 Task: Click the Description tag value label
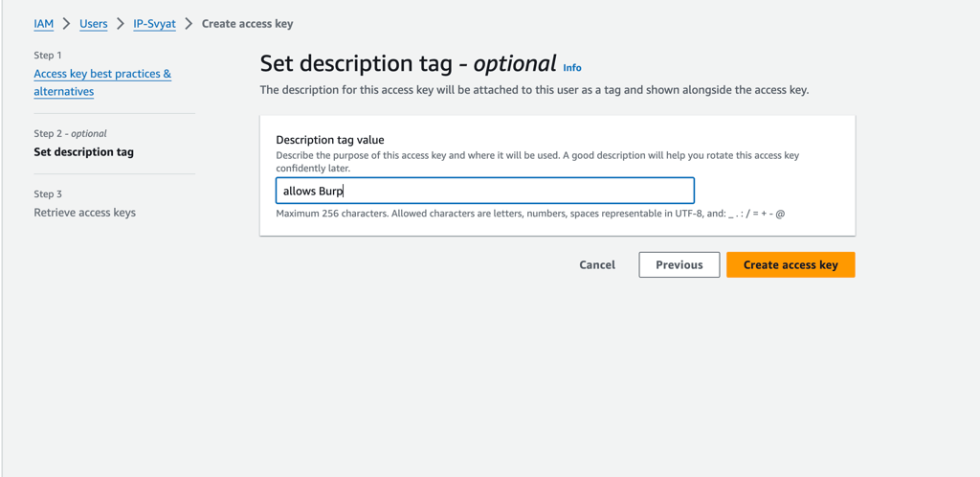(x=330, y=140)
